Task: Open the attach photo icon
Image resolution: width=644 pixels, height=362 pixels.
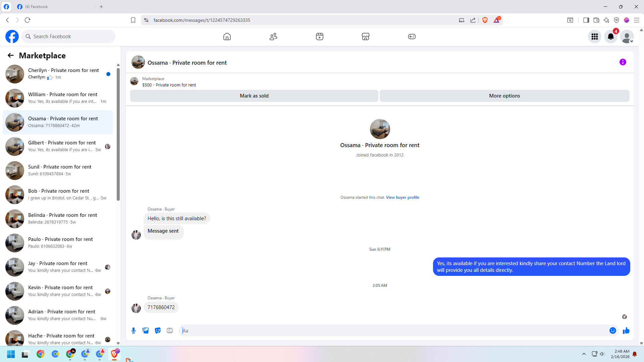Action: click(x=146, y=330)
